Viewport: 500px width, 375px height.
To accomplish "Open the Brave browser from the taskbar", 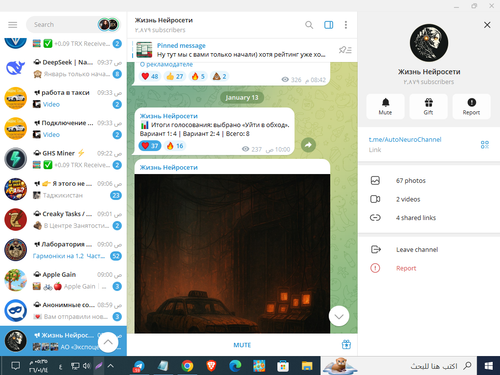I will pos(211,366).
